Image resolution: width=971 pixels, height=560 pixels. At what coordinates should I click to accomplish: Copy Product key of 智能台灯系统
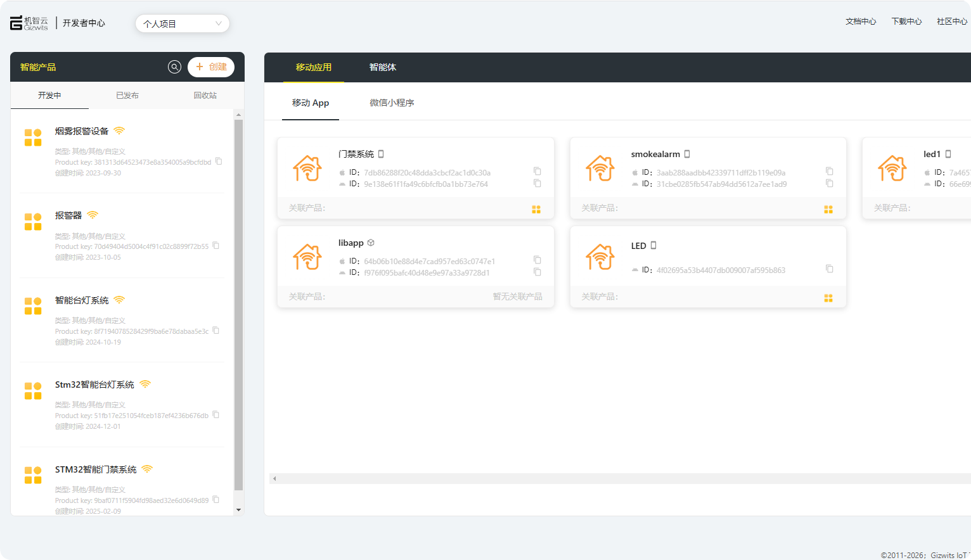click(216, 331)
